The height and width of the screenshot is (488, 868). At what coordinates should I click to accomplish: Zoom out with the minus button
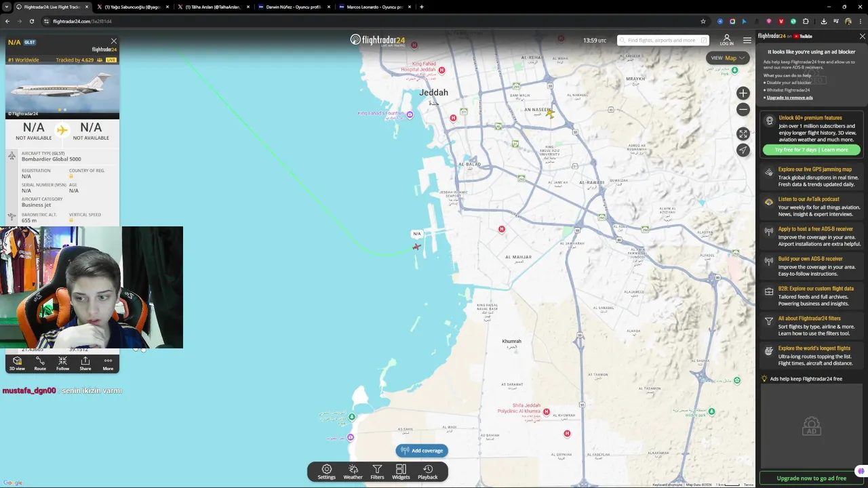[743, 109]
